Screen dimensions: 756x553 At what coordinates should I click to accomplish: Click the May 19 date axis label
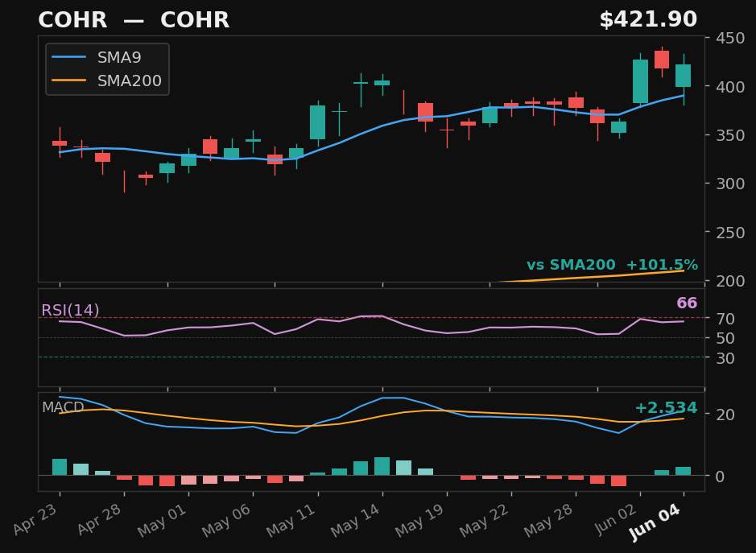tap(420, 521)
